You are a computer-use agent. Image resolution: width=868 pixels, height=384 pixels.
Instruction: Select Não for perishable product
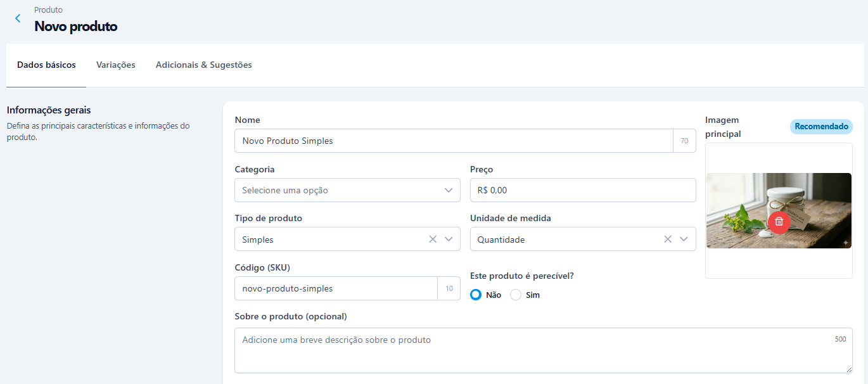tap(476, 295)
